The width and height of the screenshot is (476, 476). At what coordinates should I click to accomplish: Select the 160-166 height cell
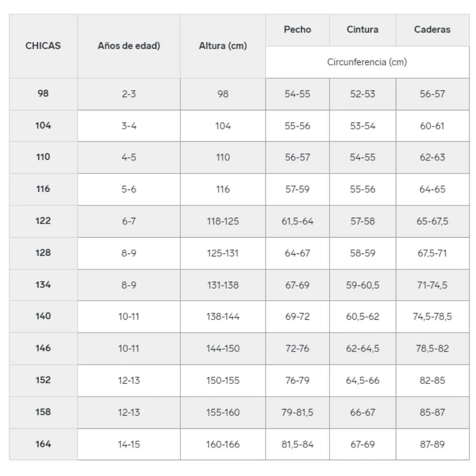click(223, 444)
